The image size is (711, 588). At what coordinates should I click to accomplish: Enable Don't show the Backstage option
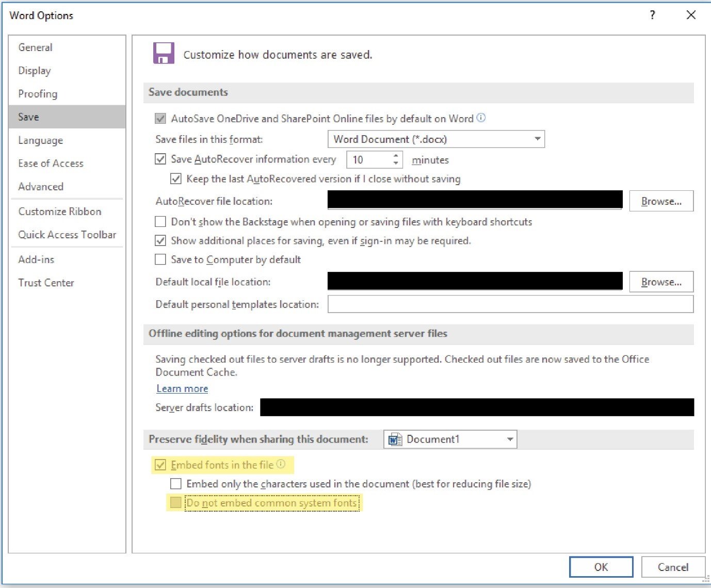pyautogui.click(x=160, y=221)
